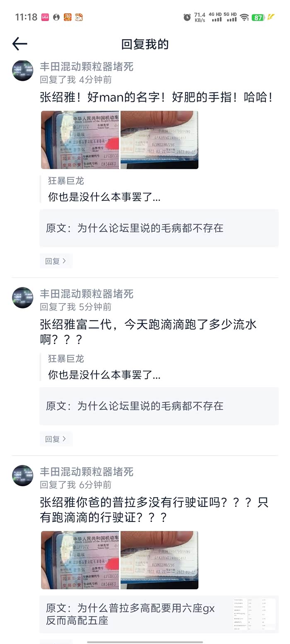This screenshot has height=644, width=290.
Task: Open second license photo in top comment
Action: click(x=159, y=140)
